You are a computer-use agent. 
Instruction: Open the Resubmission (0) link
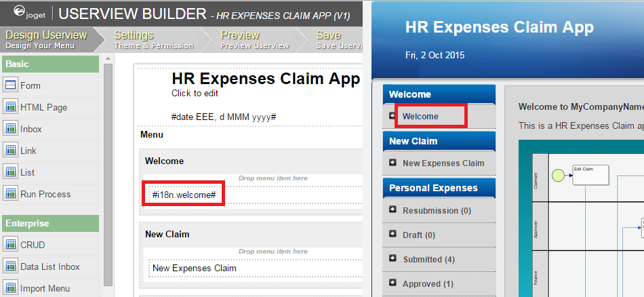(437, 211)
